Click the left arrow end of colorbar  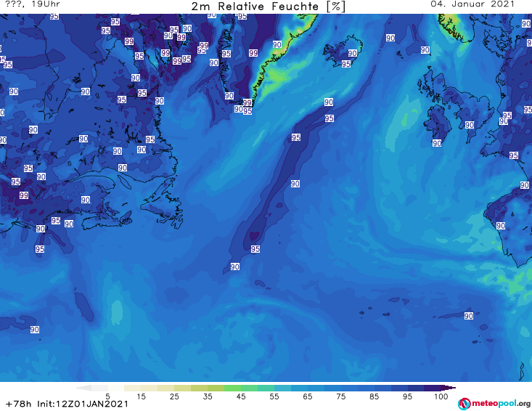pyautogui.click(x=83, y=388)
